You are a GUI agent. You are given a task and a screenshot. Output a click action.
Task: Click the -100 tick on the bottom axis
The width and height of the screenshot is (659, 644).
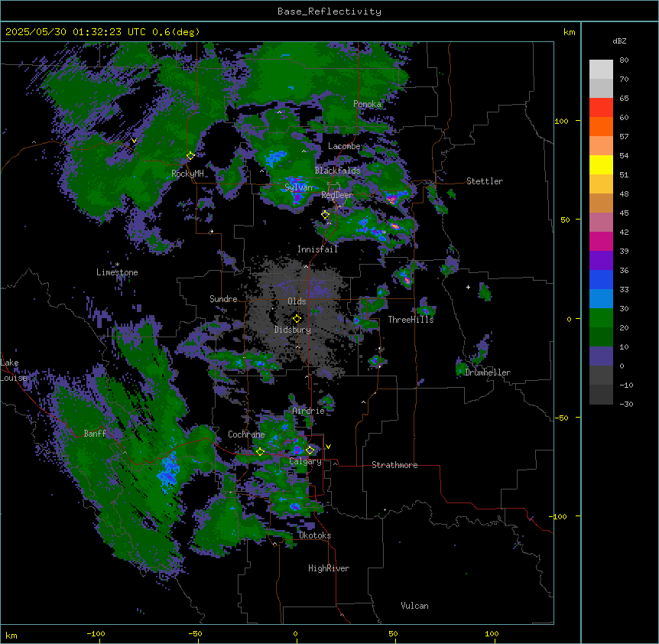coord(96,633)
